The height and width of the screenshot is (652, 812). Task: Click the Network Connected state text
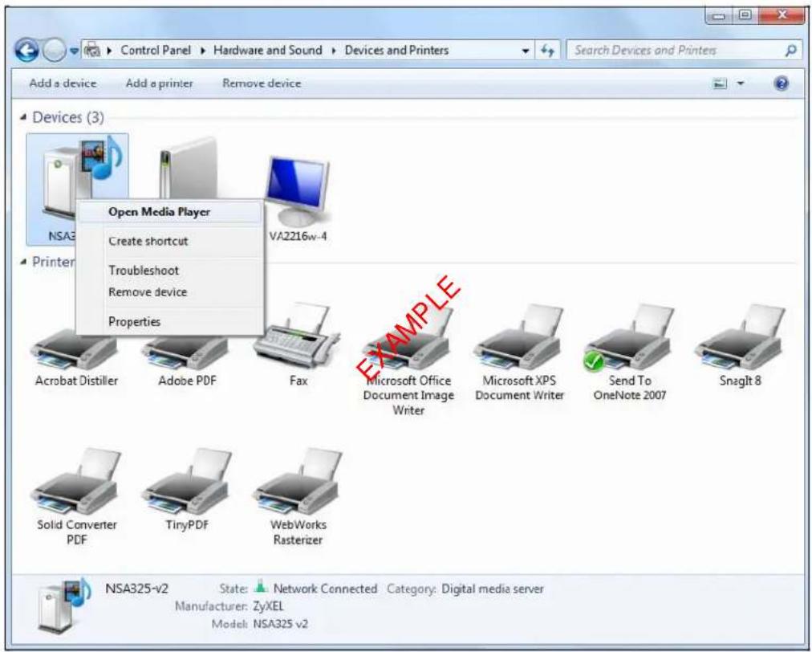tap(325, 589)
